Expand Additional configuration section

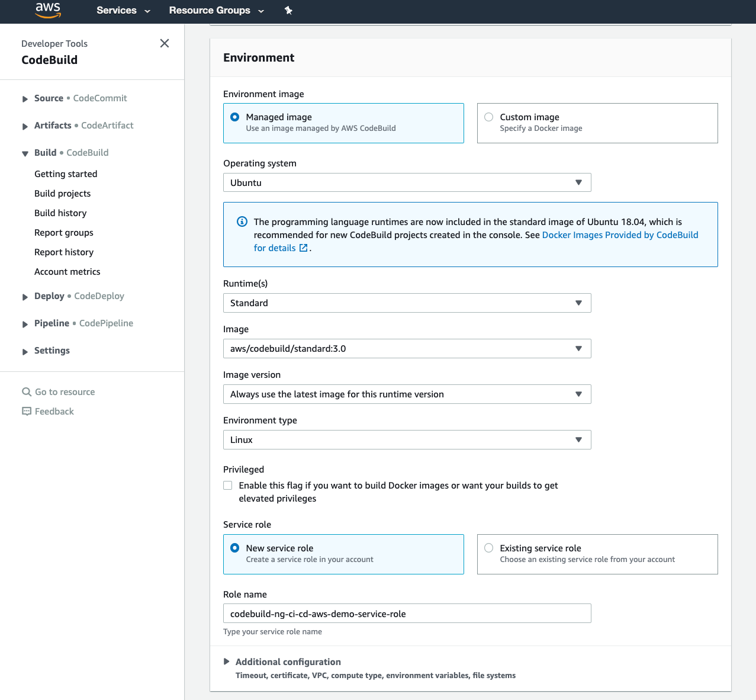(x=227, y=662)
